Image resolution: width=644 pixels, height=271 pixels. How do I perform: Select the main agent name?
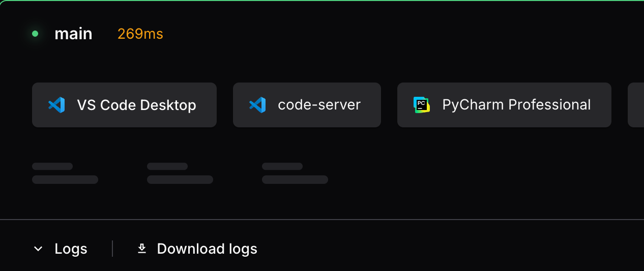(73, 34)
